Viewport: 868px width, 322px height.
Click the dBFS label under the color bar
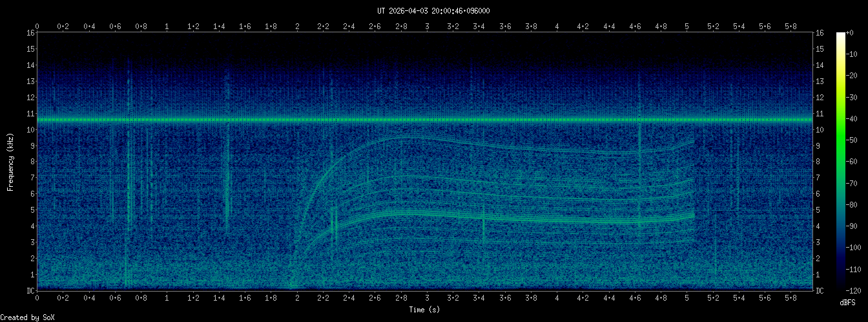tap(848, 303)
